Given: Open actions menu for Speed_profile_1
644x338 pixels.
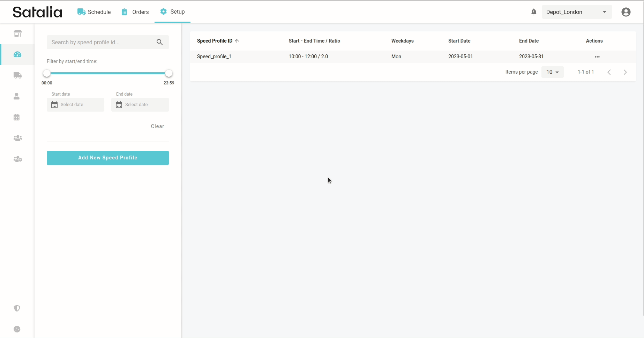Looking at the screenshot, I should click(597, 57).
